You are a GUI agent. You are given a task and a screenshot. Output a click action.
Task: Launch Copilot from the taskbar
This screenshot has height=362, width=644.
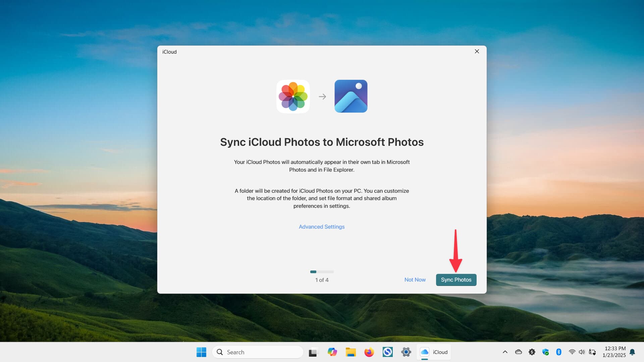coord(332,352)
